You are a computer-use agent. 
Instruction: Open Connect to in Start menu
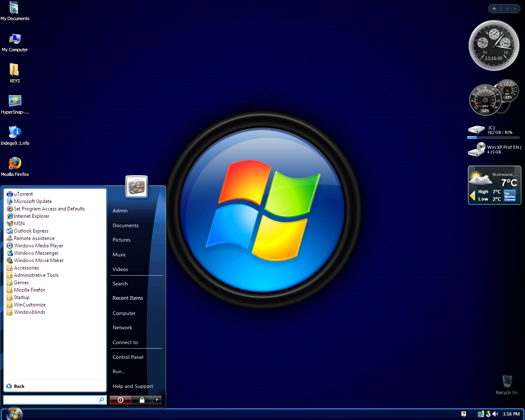[125, 342]
